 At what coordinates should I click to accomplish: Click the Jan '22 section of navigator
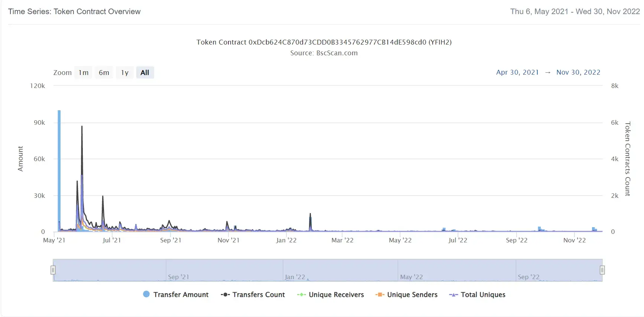pos(340,270)
